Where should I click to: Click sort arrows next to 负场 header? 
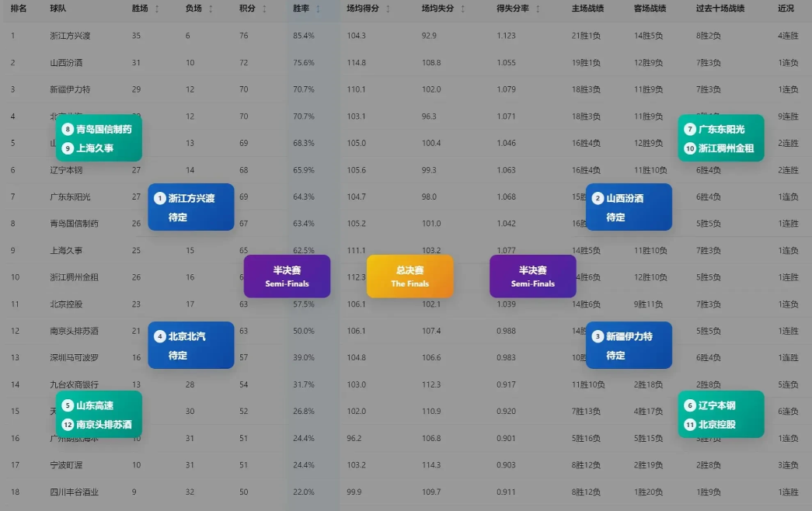coord(211,9)
